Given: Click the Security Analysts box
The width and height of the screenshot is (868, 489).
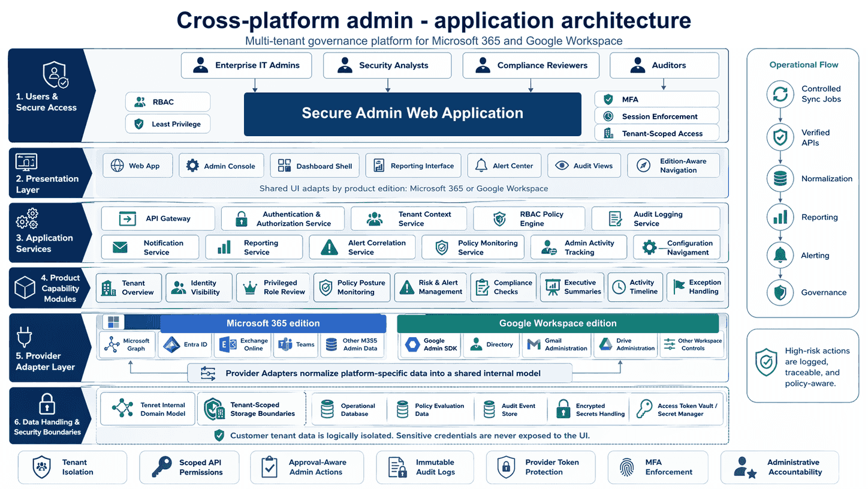Looking at the screenshot, I should click(387, 65).
